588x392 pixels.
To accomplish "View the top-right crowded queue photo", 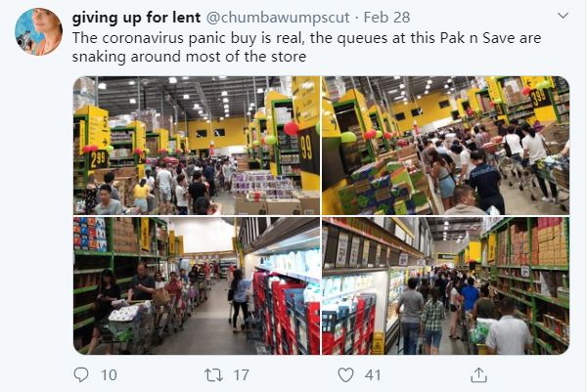I will click(x=445, y=146).
